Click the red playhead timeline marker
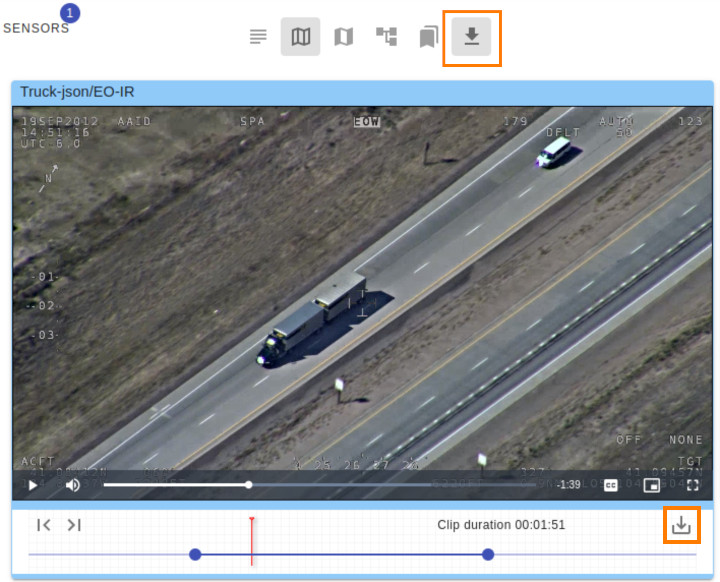Image resolution: width=720 pixels, height=582 pixels. click(x=252, y=541)
